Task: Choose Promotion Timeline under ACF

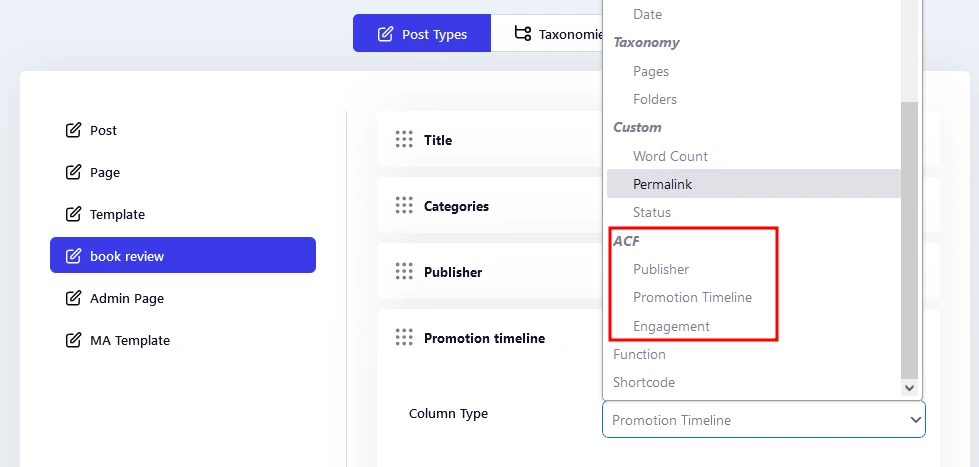Action: coord(754,297)
